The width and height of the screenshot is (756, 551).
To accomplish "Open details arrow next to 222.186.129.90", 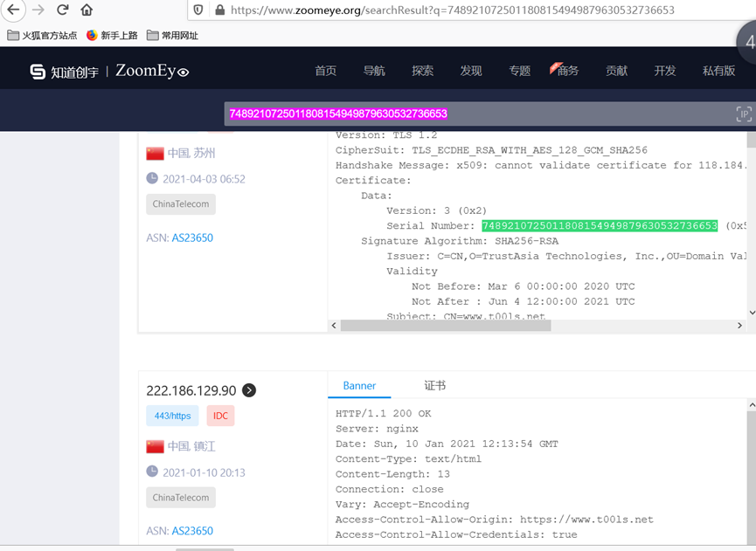I will point(249,390).
